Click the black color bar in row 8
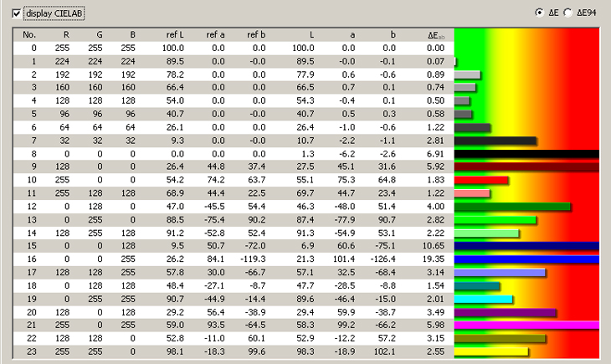 (526, 154)
